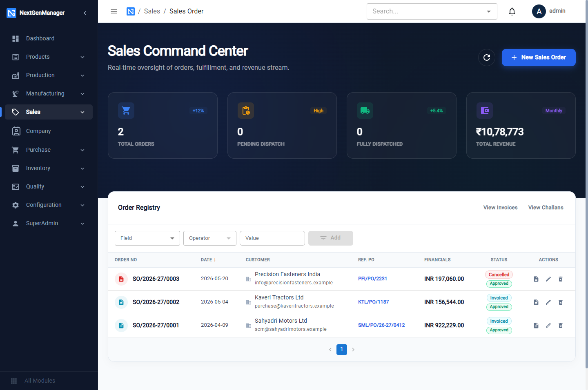Expand the Products menu in sidebar
Screen dimensions: 588x390
49,57
